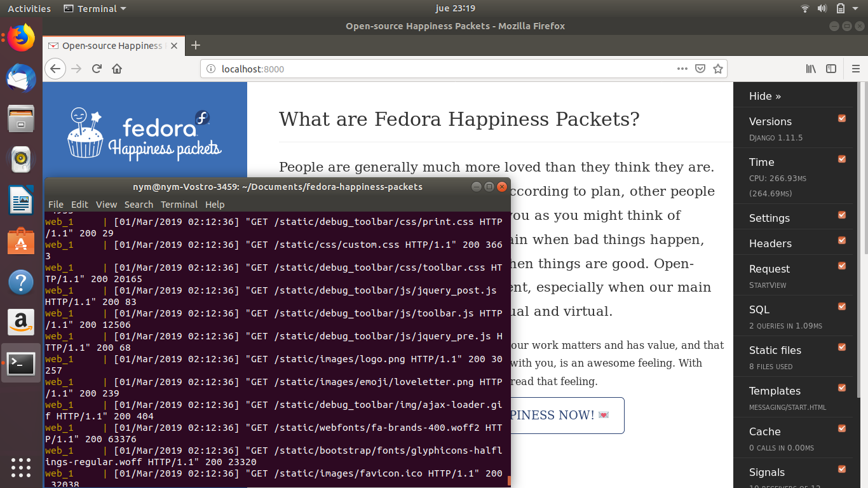Go back using Firefox back arrow
The width and height of the screenshot is (868, 488).
[x=55, y=69]
